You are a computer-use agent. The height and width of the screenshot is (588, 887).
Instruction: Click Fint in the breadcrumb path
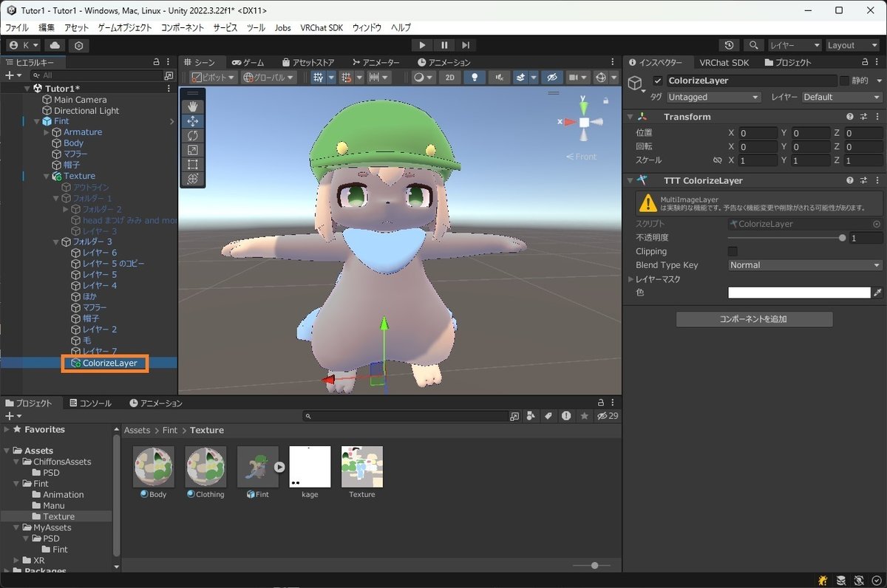[170, 430]
